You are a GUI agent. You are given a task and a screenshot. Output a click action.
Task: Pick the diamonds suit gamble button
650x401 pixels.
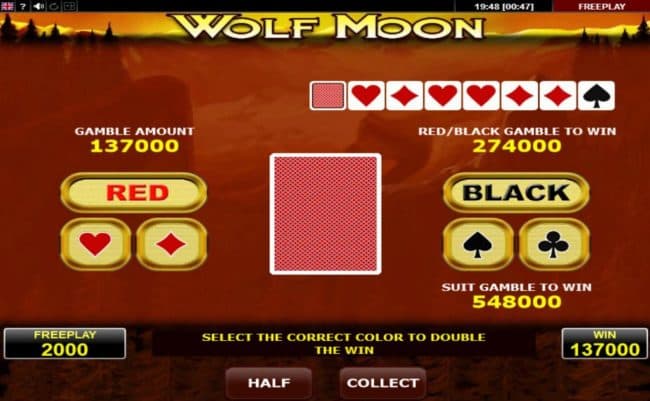pyautogui.click(x=171, y=244)
